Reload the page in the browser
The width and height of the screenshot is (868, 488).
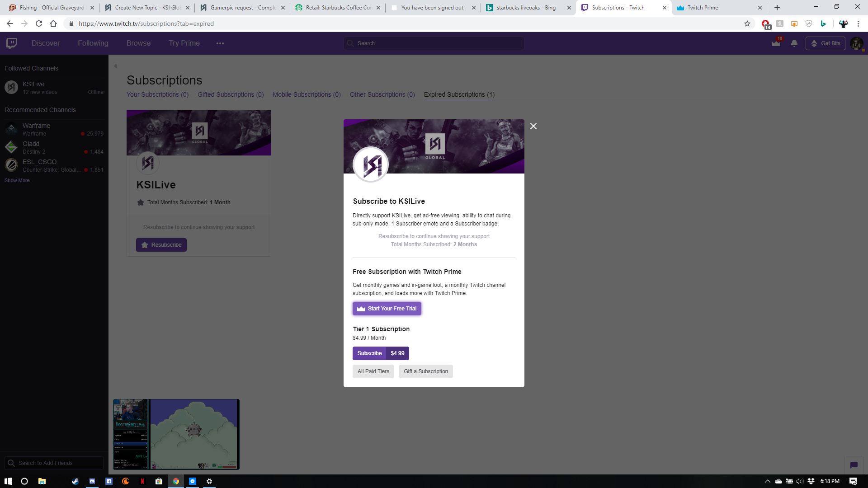(39, 23)
